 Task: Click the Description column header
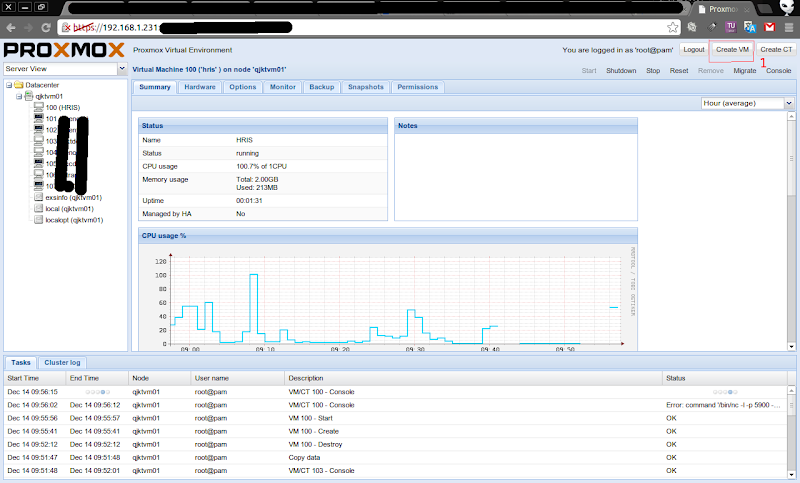473,378
